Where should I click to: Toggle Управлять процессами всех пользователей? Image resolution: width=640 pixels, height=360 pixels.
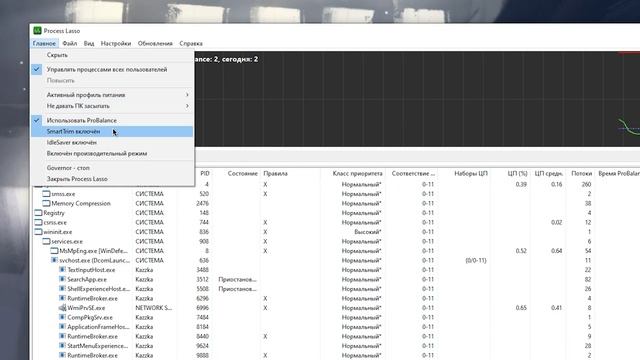(x=112, y=69)
